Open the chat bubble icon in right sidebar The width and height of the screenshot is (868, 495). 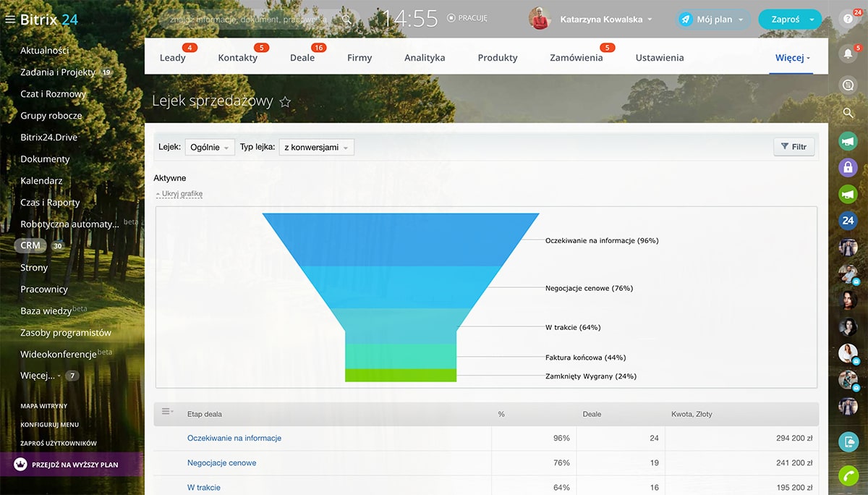click(848, 85)
